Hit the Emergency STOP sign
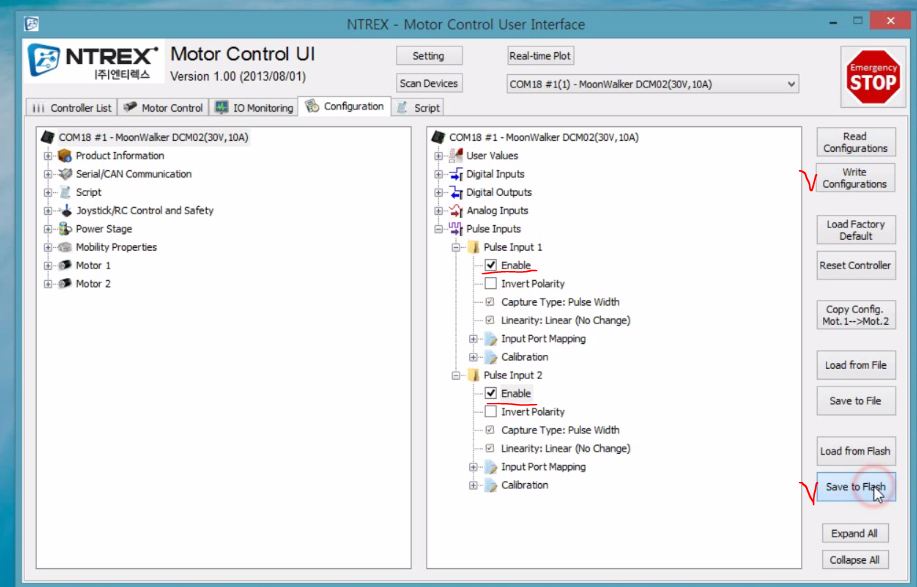 pyautogui.click(x=873, y=77)
